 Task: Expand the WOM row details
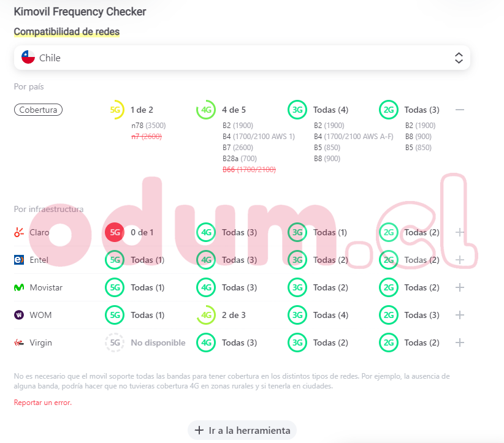460,315
